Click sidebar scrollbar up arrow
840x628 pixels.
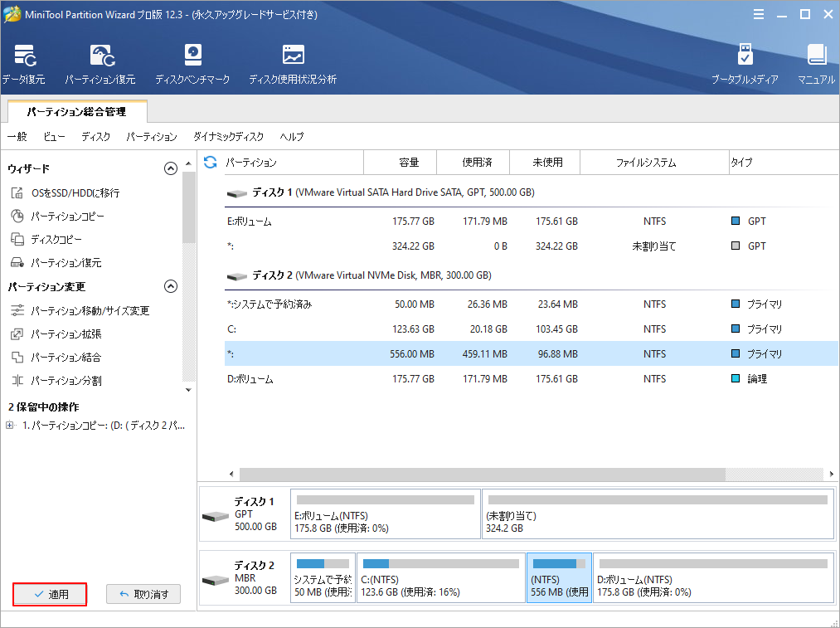pos(188,163)
